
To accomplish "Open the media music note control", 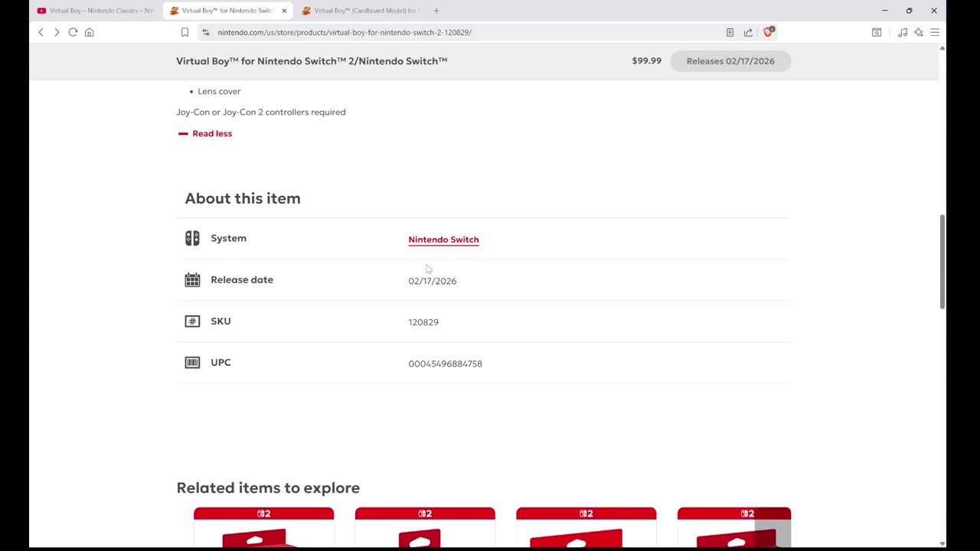I will (903, 32).
